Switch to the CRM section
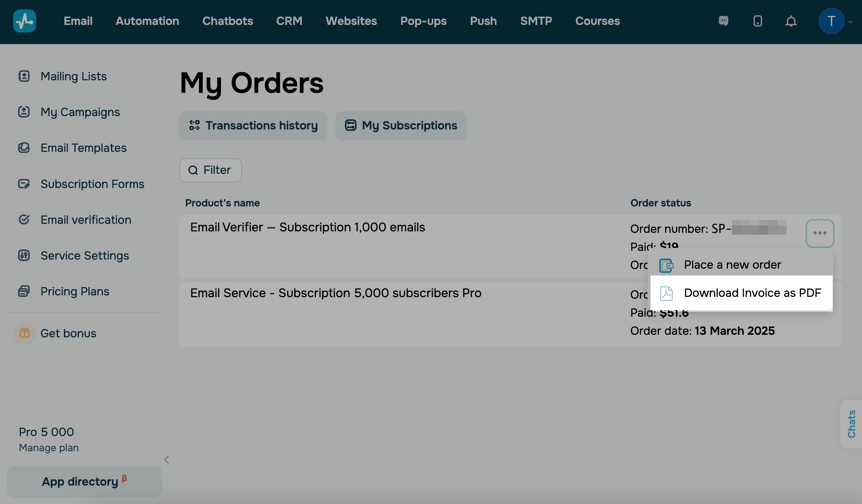This screenshot has width=862, height=504. [289, 21]
